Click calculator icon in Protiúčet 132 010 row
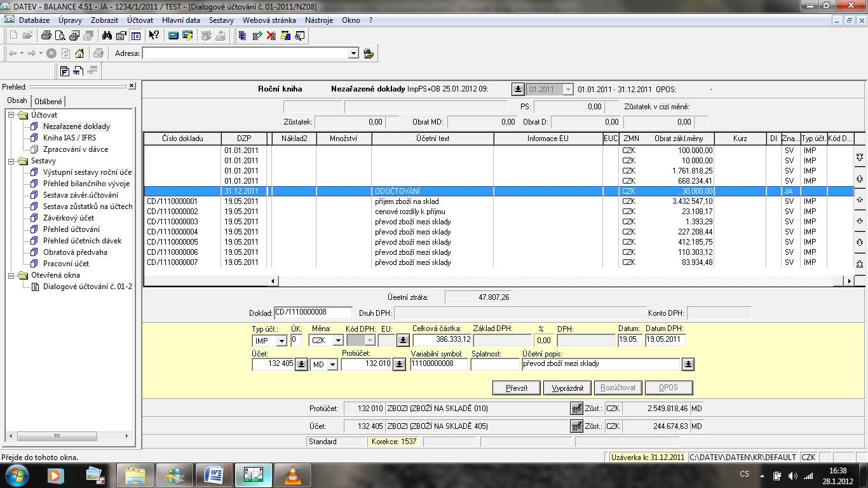 pyautogui.click(x=576, y=409)
